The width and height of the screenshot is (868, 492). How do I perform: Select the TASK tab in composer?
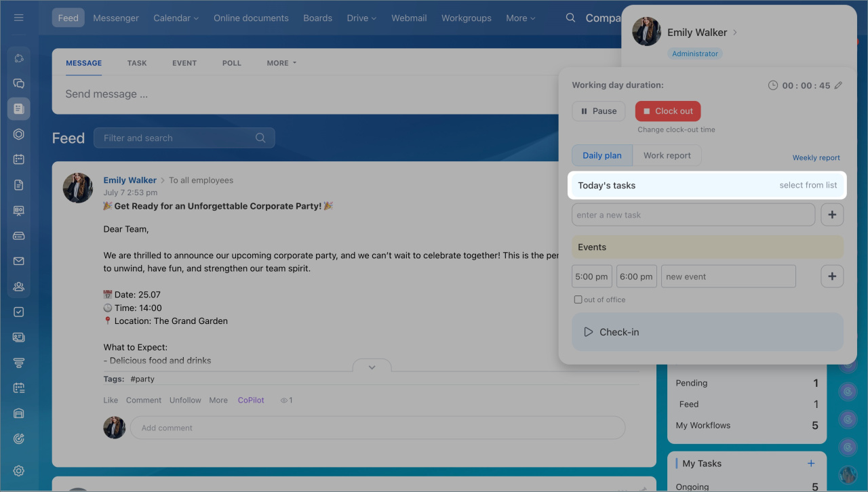point(137,63)
